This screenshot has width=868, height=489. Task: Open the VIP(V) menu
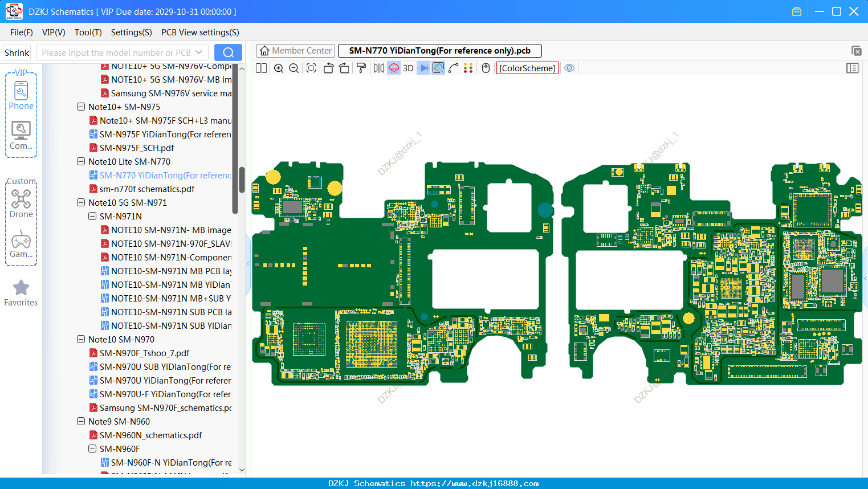[x=54, y=32]
